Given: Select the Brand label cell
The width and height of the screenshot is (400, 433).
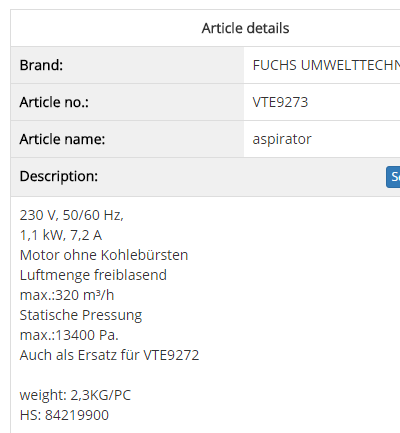Looking at the screenshot, I should point(127,65).
